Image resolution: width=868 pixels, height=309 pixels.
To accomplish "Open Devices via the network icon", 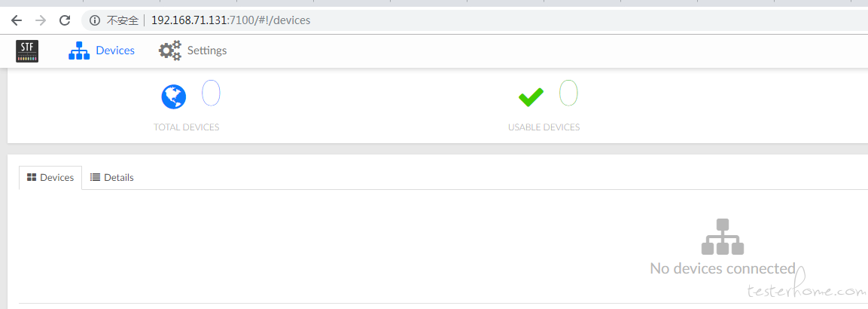I will point(78,50).
